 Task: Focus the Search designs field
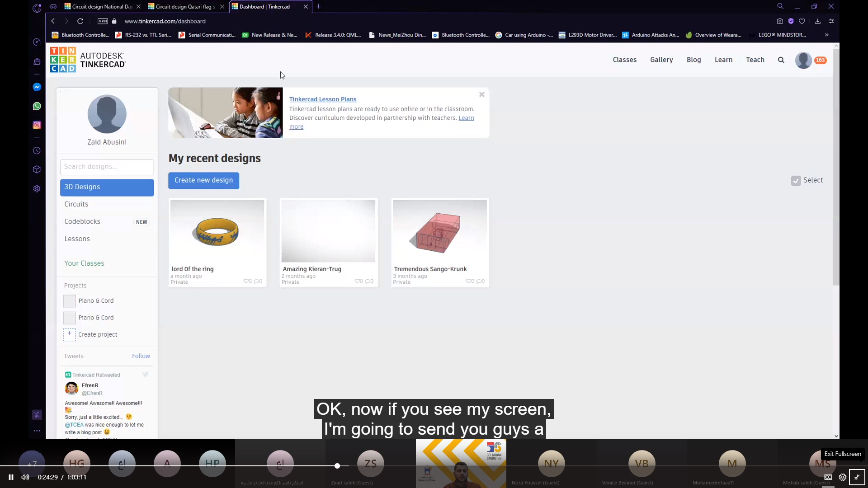107,167
